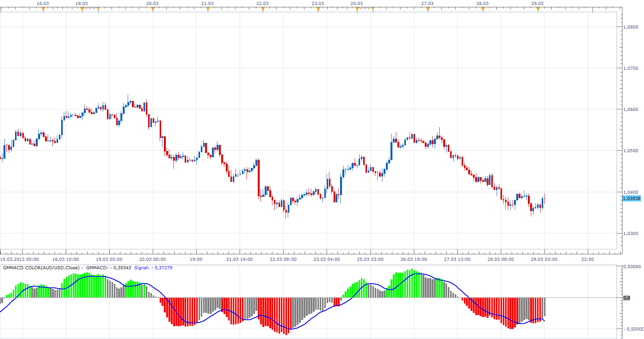The height and width of the screenshot is (339, 644).
Task: Select the 20.03 day separator marker
Action: (x=153, y=9)
